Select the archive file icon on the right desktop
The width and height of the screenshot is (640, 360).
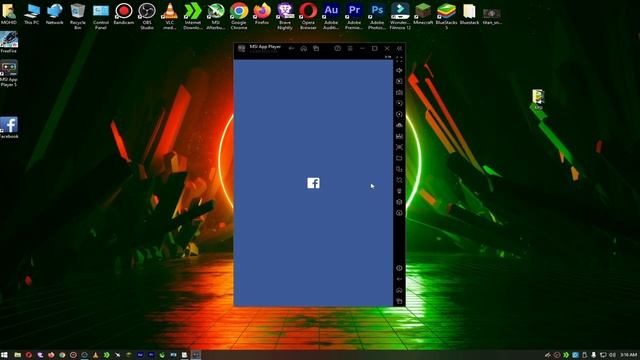pos(538,99)
